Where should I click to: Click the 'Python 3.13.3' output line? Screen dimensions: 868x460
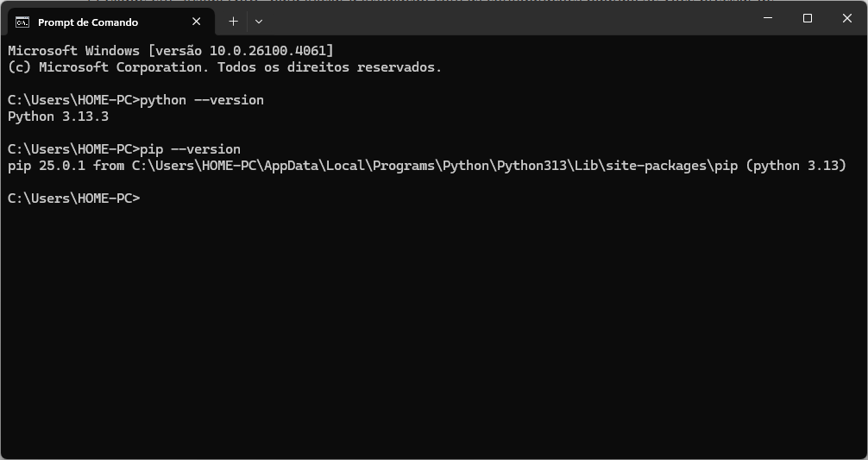tap(58, 117)
